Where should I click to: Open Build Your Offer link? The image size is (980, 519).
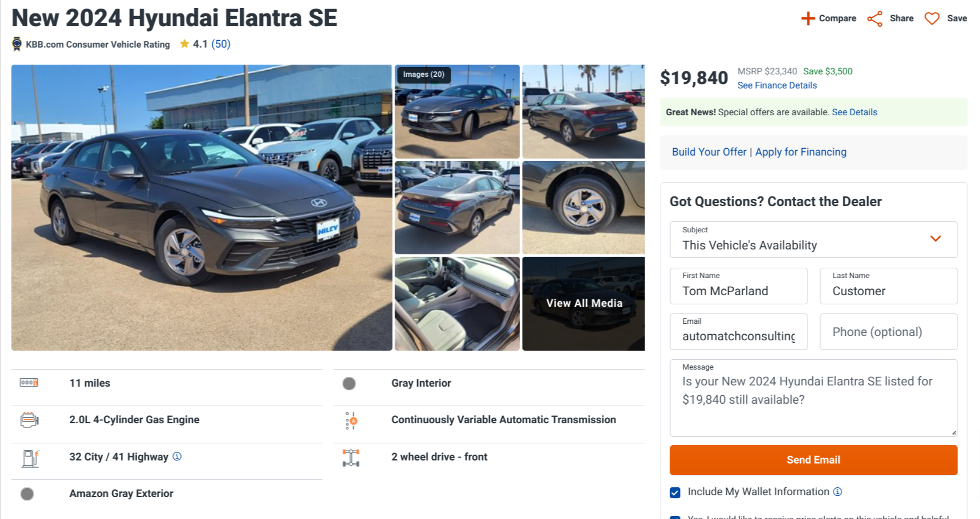pos(709,152)
